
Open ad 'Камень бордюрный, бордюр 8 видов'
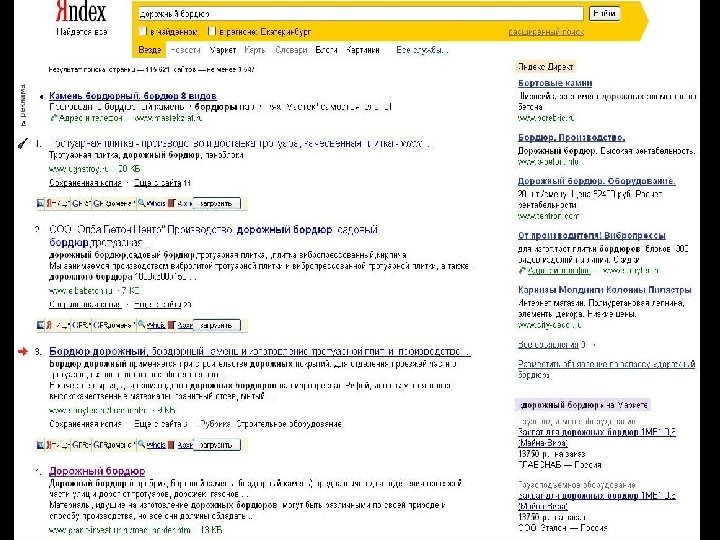point(133,96)
